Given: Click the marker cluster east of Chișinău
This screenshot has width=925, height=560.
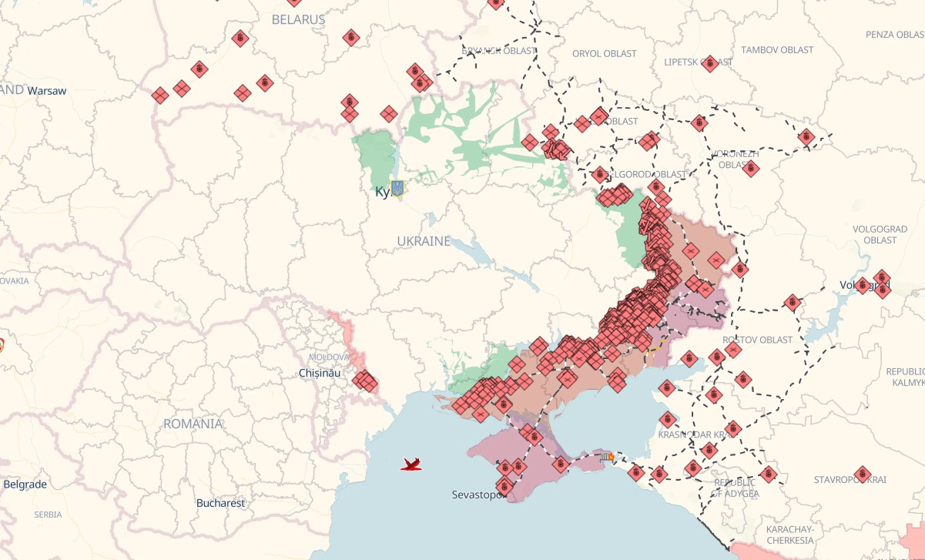Looking at the screenshot, I should (x=365, y=380).
